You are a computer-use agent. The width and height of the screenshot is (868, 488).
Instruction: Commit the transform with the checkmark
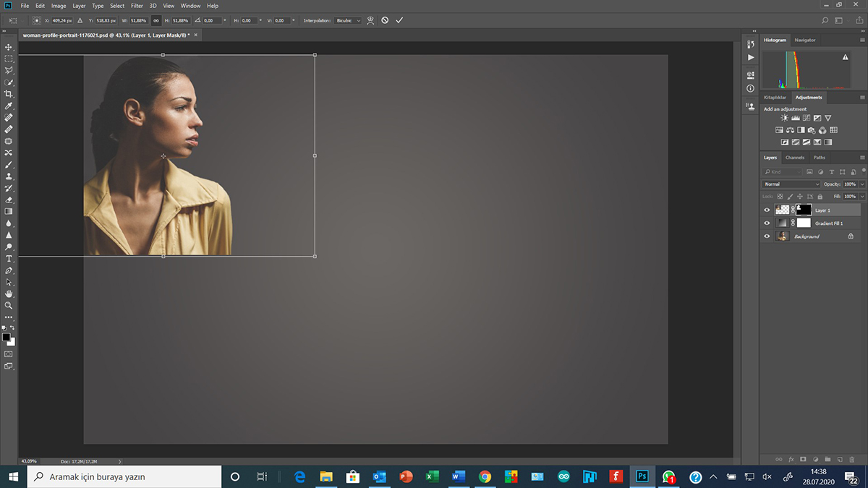[x=399, y=20]
